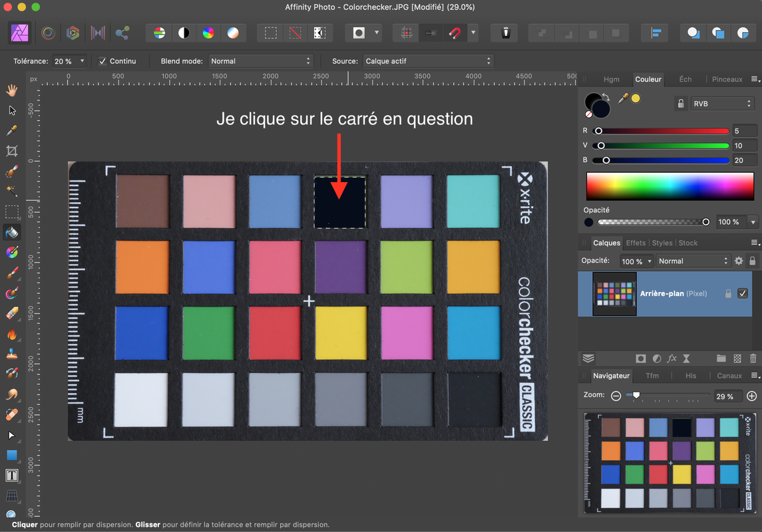Select the Burn/Dodge flame tool
Screen dimensions: 762x532
coord(12,333)
